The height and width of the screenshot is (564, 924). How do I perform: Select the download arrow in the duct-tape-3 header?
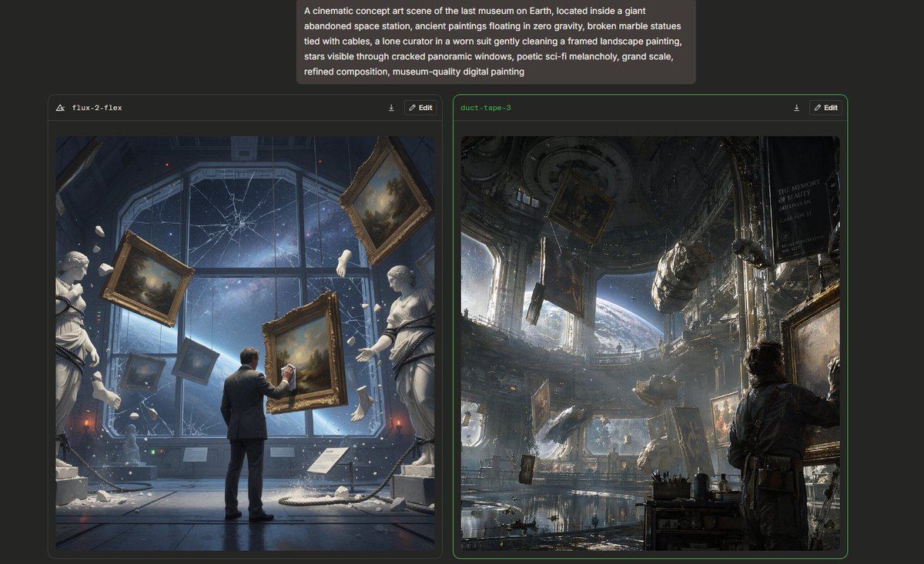point(797,108)
